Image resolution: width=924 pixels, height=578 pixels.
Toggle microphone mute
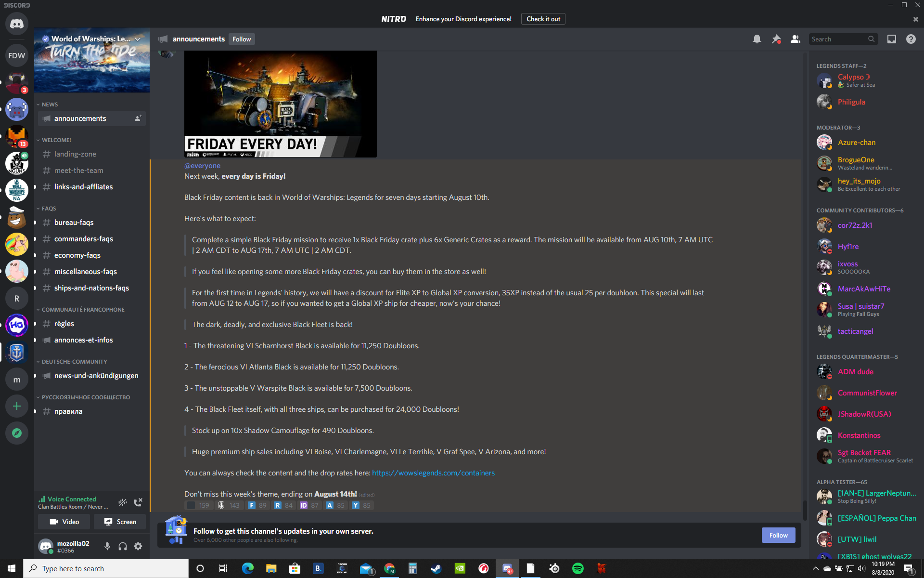tap(107, 546)
